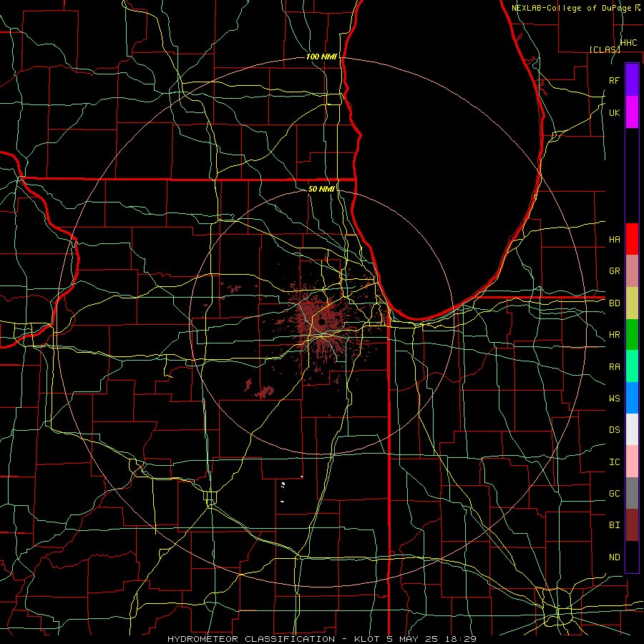
Task: Click the HR legend label
Action: tap(614, 335)
